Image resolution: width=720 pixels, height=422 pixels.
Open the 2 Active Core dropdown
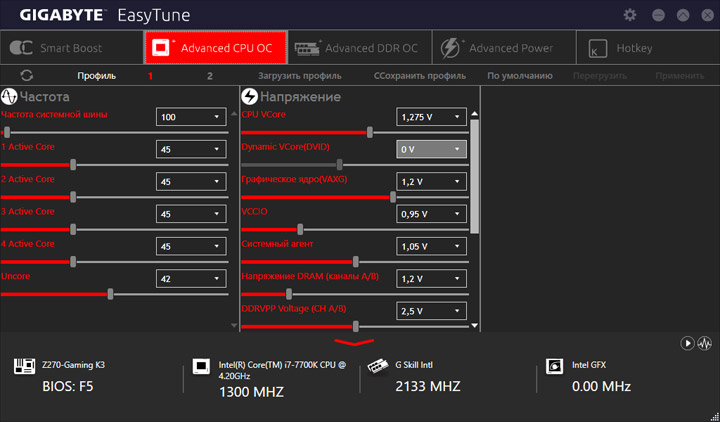pos(191,181)
